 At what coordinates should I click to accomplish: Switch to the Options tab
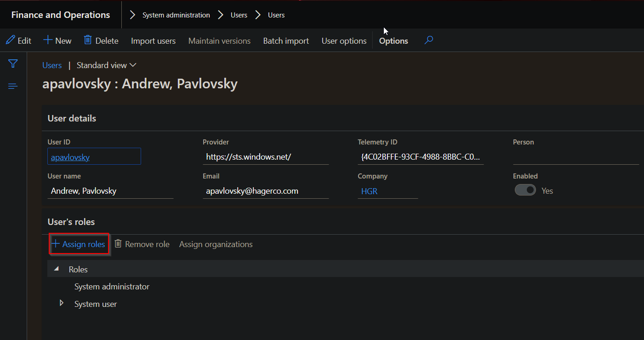[x=393, y=41]
